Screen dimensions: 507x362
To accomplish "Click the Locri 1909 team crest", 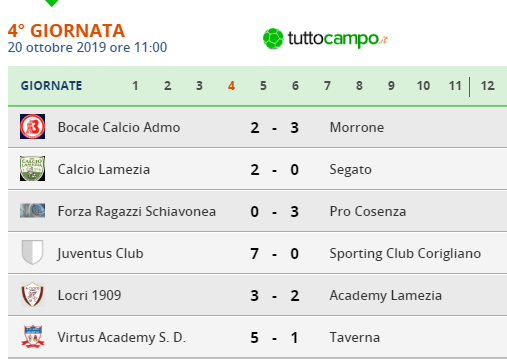I will pos(32,295).
